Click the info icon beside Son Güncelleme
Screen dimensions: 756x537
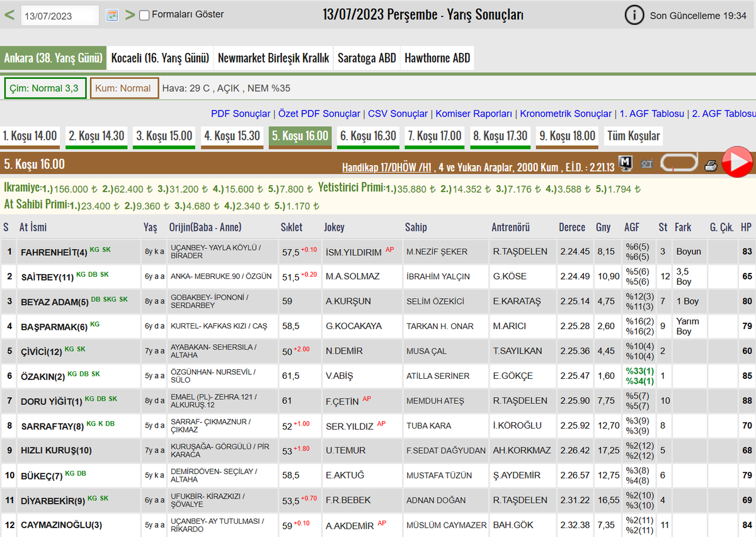tap(634, 15)
